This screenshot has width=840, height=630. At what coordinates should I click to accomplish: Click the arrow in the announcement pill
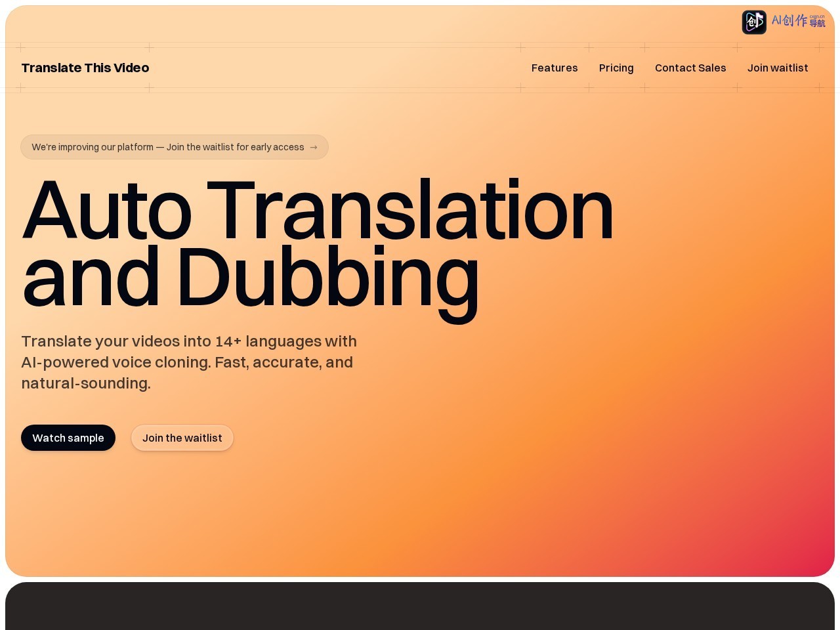(314, 147)
